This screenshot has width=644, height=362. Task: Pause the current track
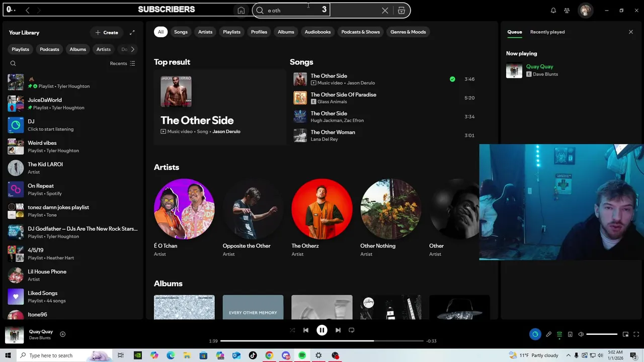point(322,330)
